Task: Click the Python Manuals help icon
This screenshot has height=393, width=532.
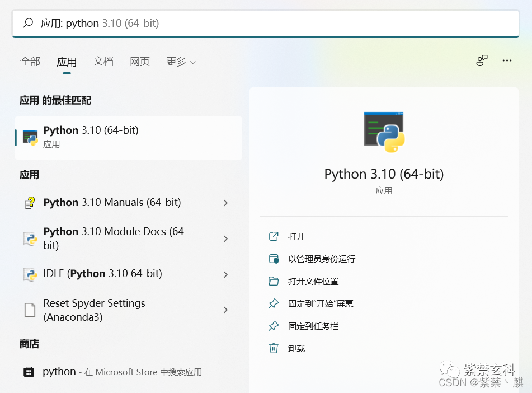Action: point(30,203)
